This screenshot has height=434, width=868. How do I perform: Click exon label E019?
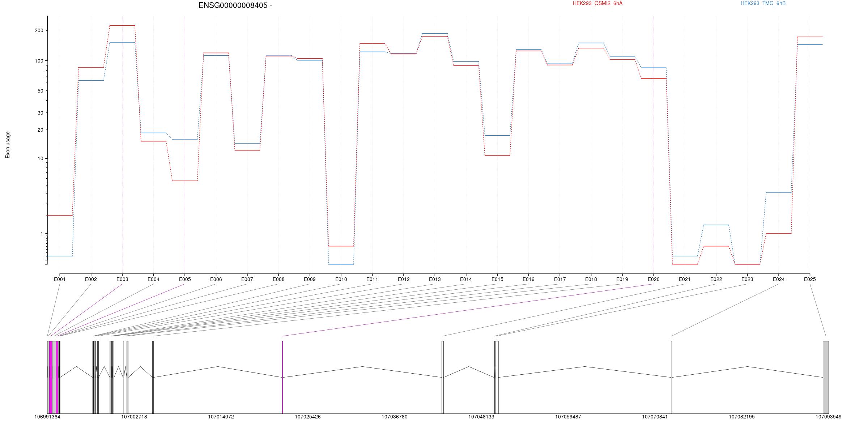click(622, 279)
